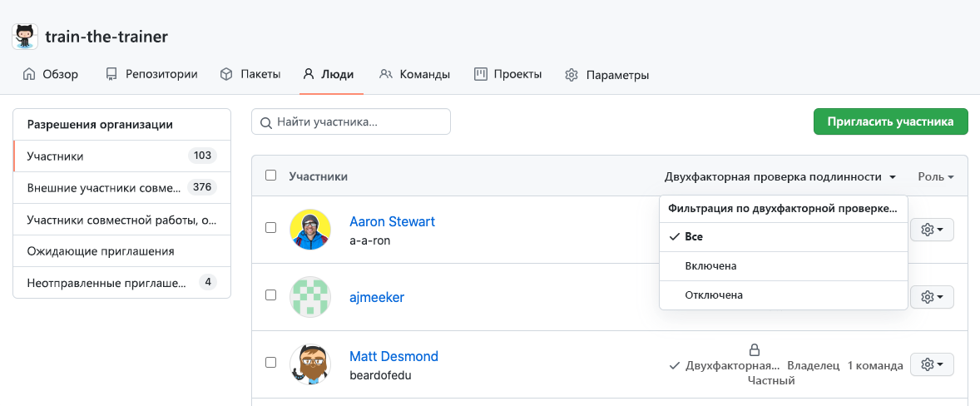Select the Все filter option
Image resolution: width=980 pixels, height=406 pixels.
[x=783, y=237]
